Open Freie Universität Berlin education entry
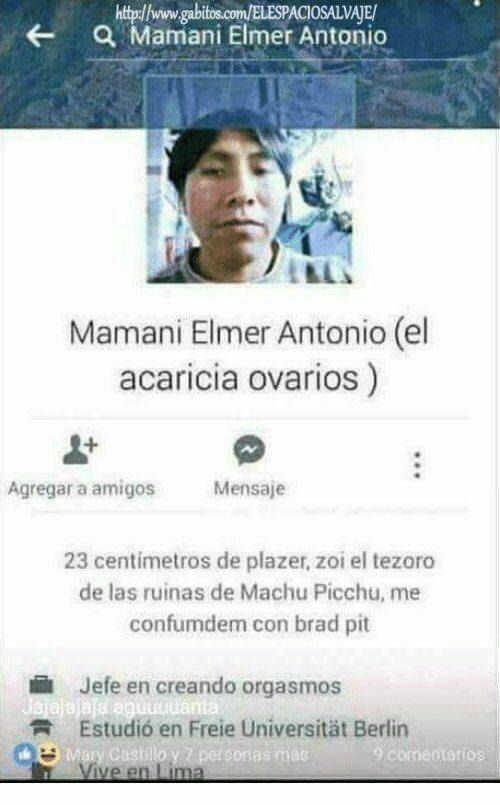500x805 pixels. (244, 729)
